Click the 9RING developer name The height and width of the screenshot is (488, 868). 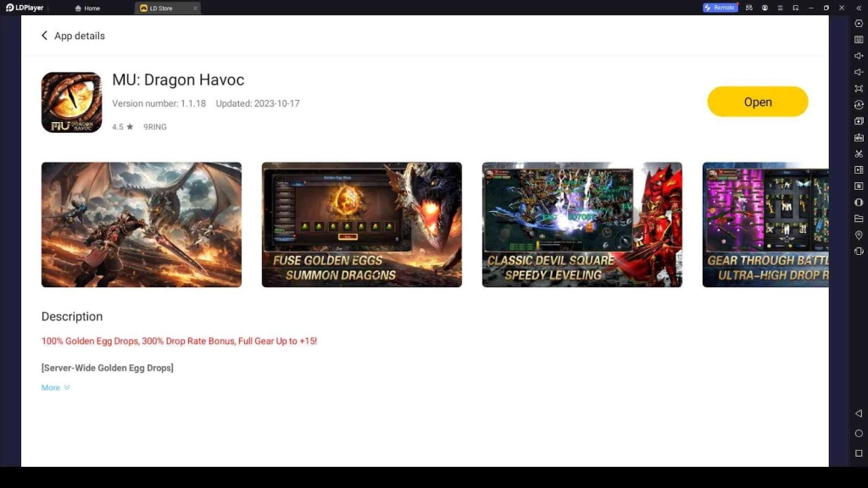tap(155, 127)
